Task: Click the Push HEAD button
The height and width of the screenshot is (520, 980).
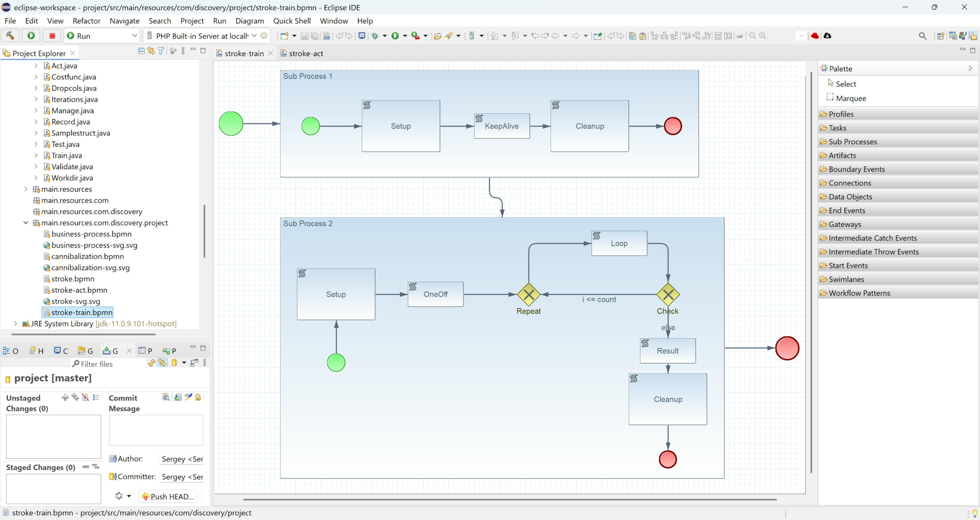Action: pos(168,497)
